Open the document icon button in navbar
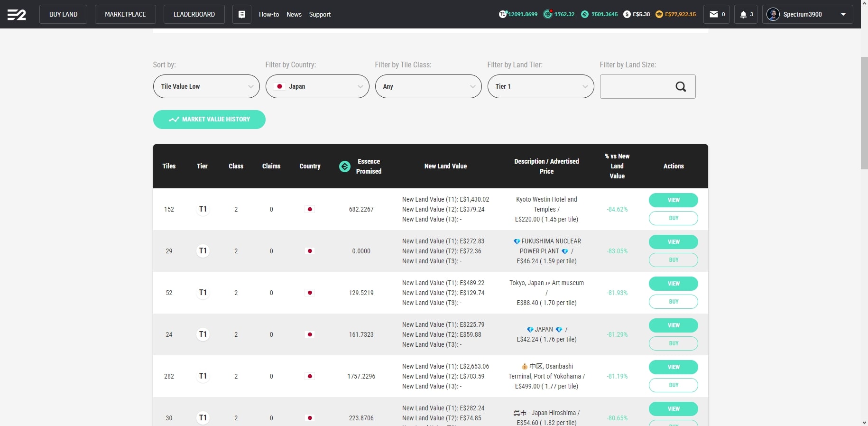 pyautogui.click(x=241, y=14)
